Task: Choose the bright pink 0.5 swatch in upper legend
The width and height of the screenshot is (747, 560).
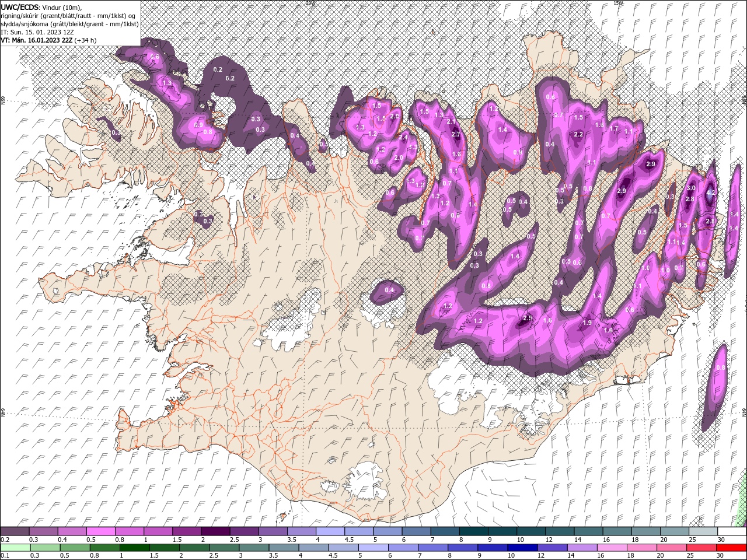Action: click(x=100, y=531)
